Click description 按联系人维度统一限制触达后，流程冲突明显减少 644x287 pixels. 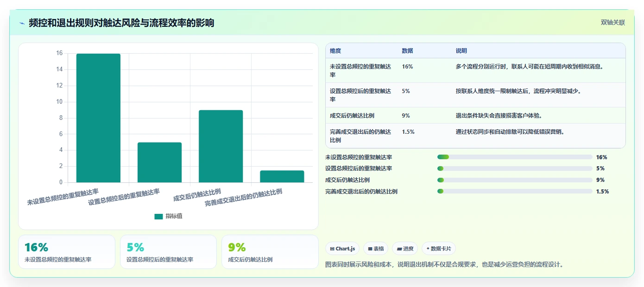click(518, 91)
